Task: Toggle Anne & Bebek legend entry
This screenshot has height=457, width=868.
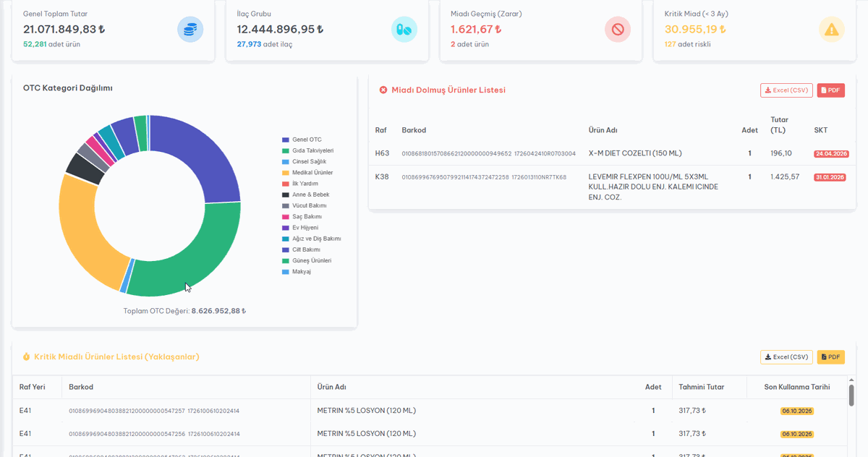Action: (x=306, y=195)
